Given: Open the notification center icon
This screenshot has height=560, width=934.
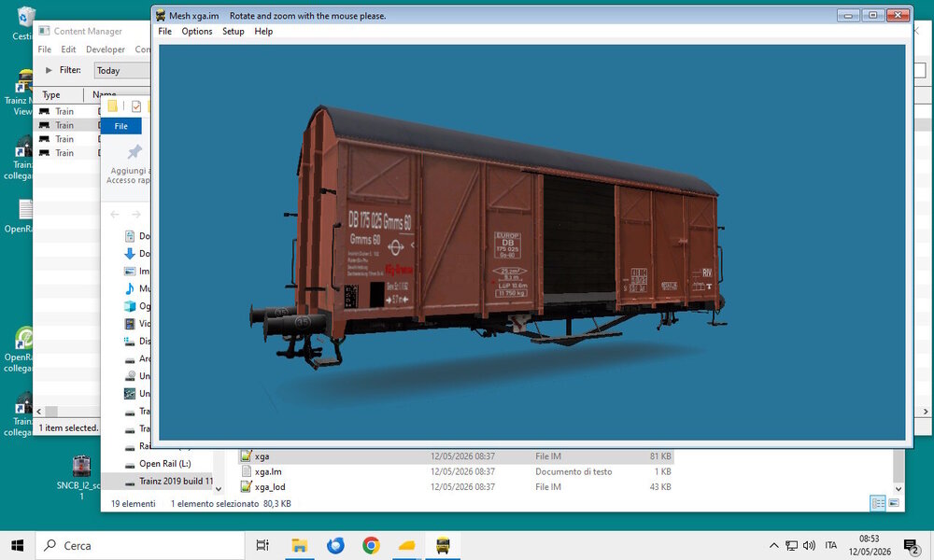Looking at the screenshot, I should 911,545.
